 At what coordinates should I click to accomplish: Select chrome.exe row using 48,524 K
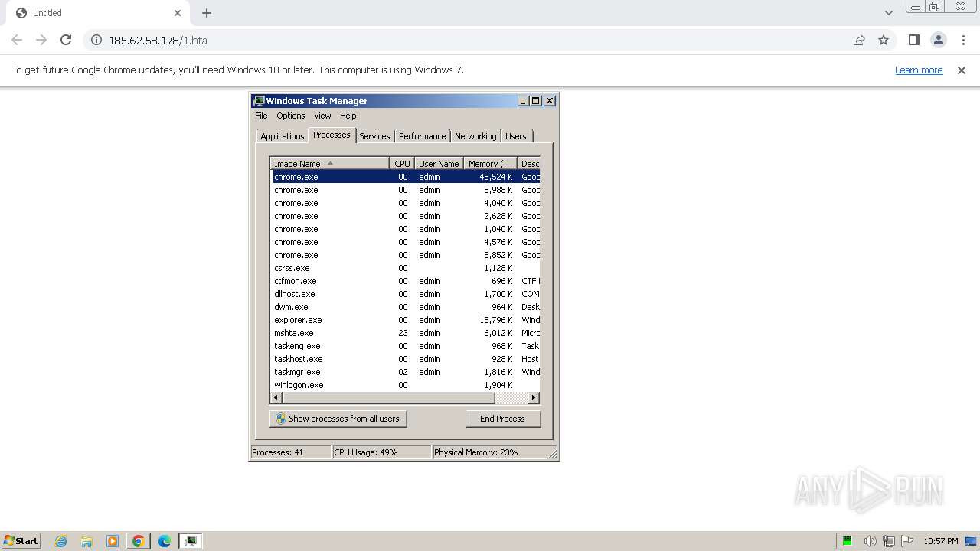tap(406, 177)
